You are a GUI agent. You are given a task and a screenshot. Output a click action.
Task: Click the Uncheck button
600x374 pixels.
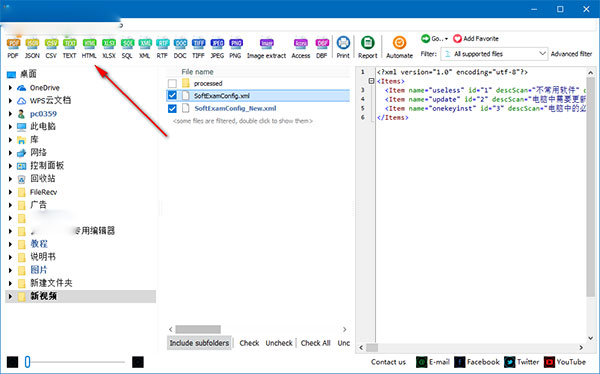point(279,343)
